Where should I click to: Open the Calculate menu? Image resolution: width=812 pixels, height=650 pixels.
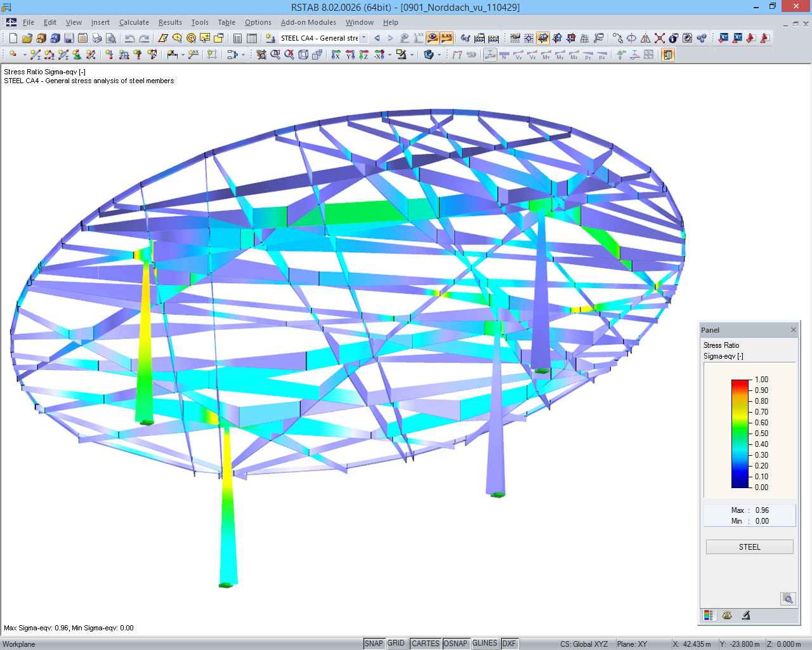134,22
